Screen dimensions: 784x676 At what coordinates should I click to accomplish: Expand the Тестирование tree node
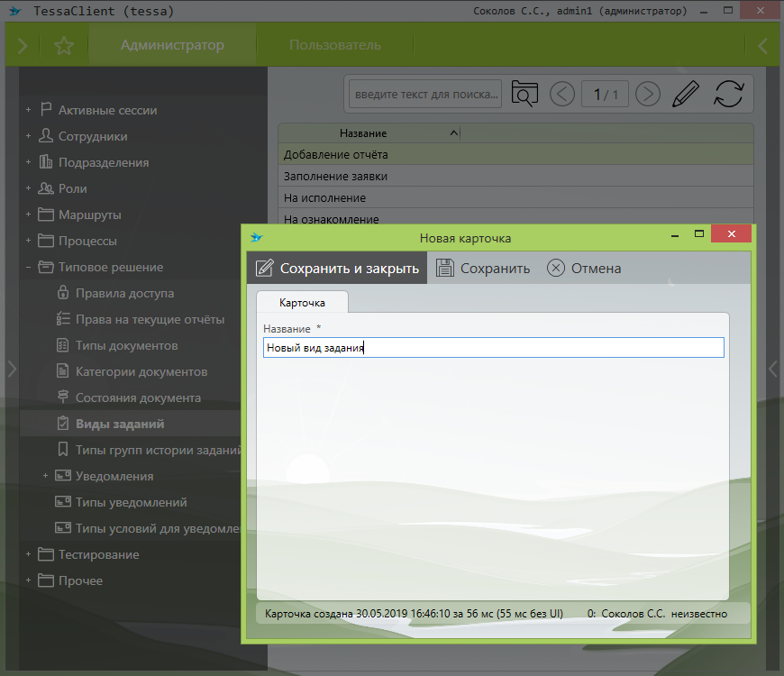[29, 554]
